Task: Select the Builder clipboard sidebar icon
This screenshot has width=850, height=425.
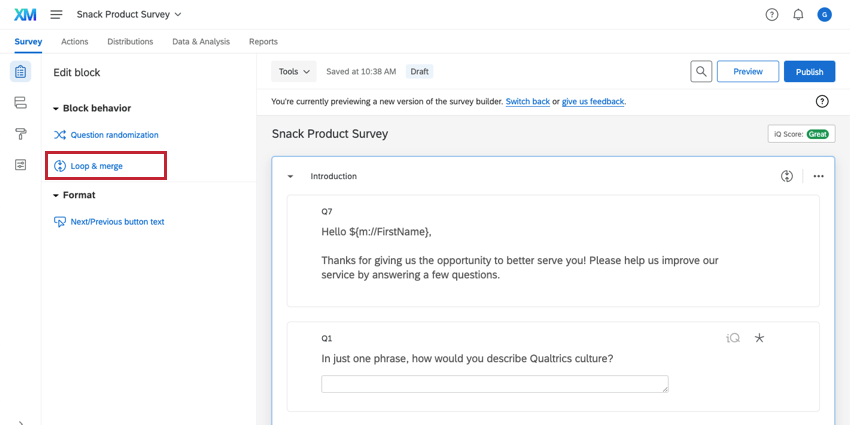Action: pos(20,72)
